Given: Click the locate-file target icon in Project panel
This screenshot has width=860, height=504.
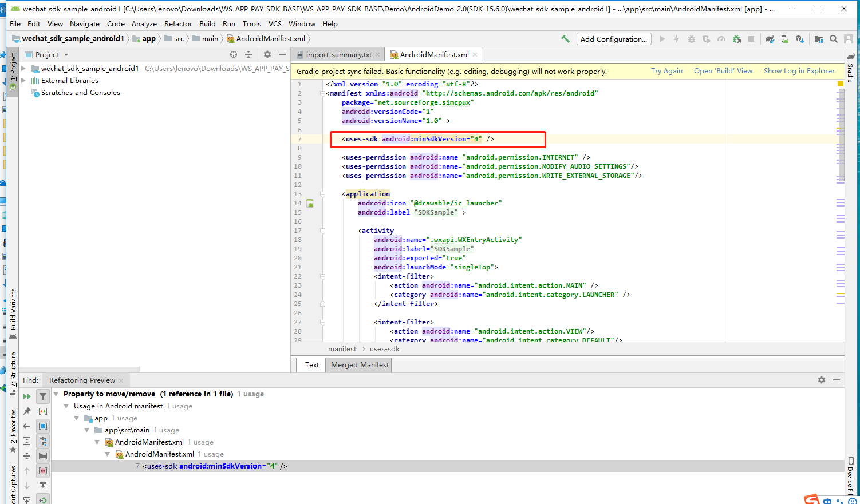Looking at the screenshot, I should [x=234, y=54].
